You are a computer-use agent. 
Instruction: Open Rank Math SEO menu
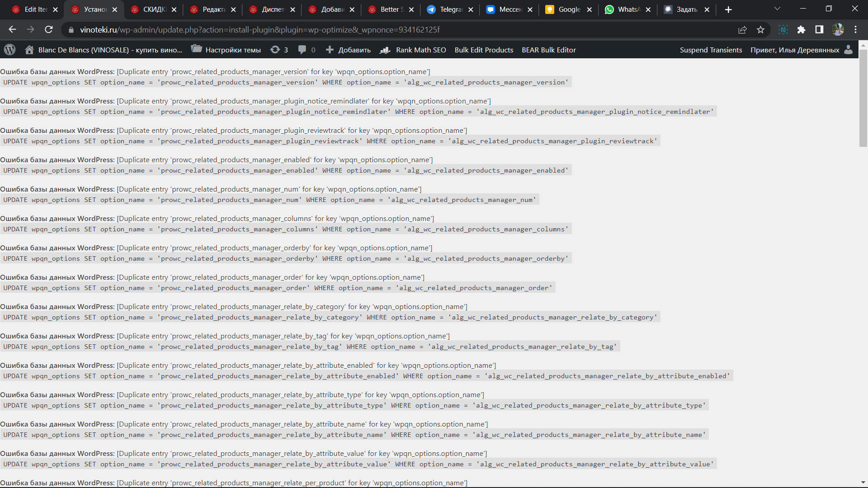point(421,50)
